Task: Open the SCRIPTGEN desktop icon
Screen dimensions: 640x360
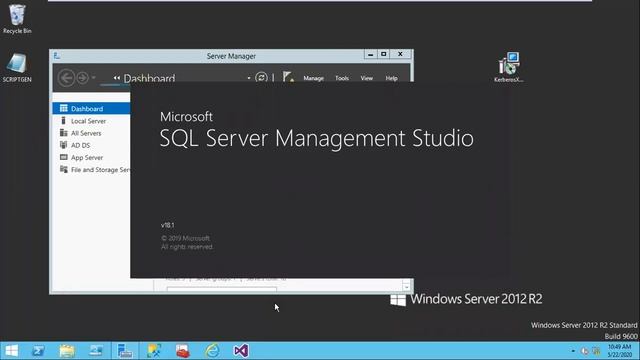Action: pos(17,68)
